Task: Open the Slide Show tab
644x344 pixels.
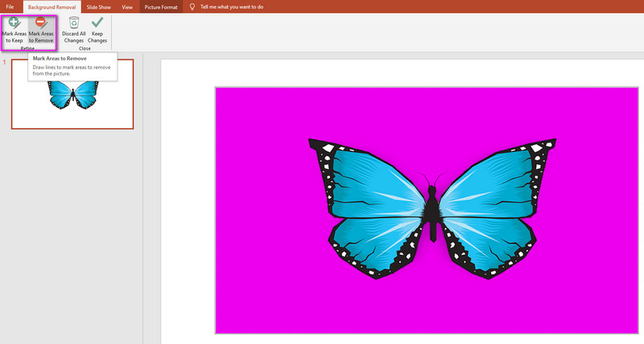Action: pyautogui.click(x=98, y=7)
